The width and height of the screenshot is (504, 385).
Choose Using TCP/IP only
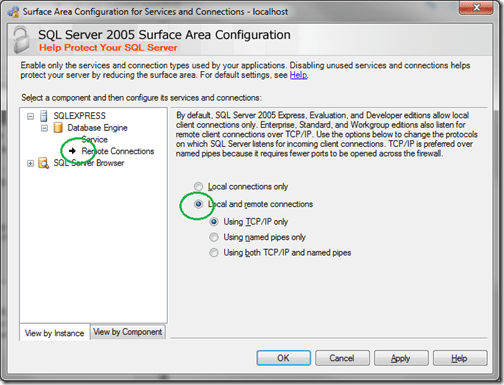click(x=214, y=222)
